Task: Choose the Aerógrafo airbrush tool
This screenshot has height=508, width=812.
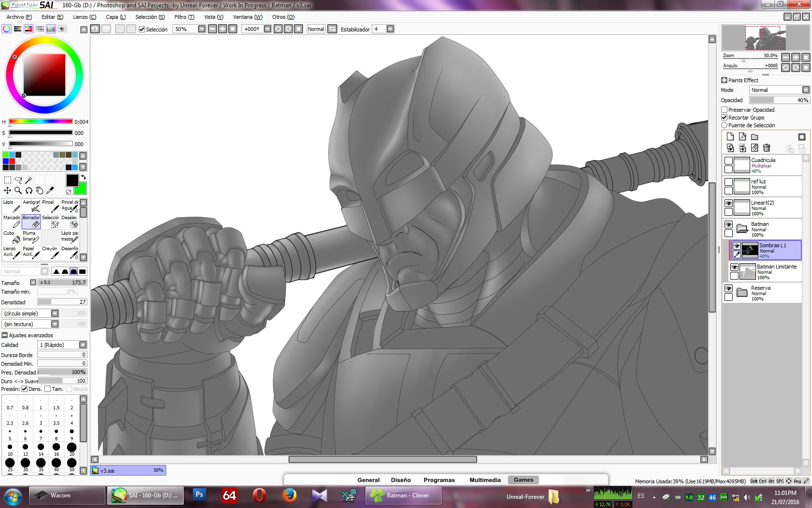Action: tap(31, 206)
